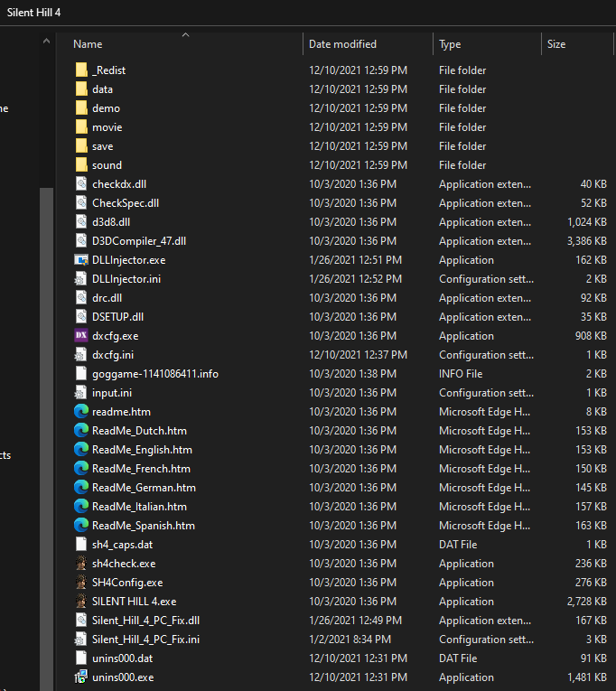The width and height of the screenshot is (616, 691).
Task: Click the SH4Config.exe character icon
Action: click(x=81, y=582)
